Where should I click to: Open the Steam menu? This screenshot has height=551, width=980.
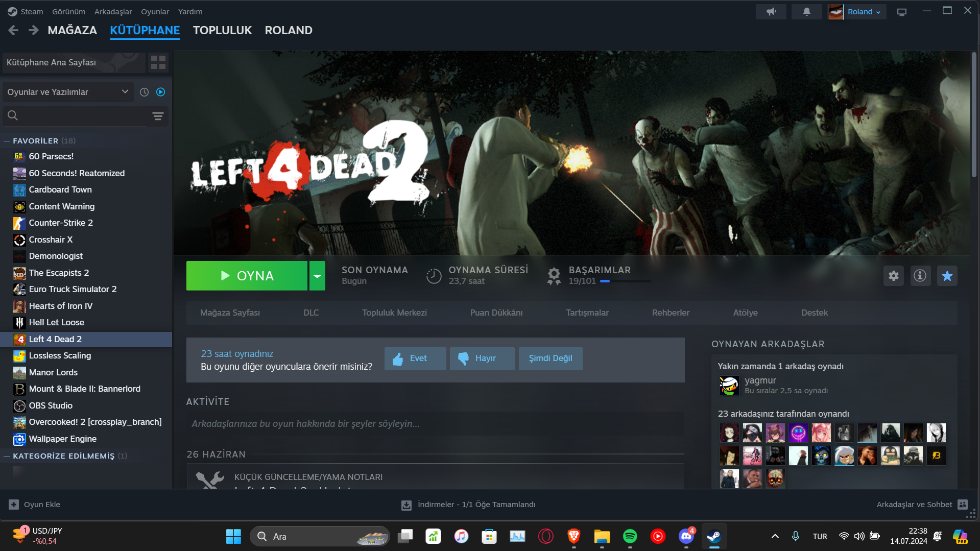point(32,12)
